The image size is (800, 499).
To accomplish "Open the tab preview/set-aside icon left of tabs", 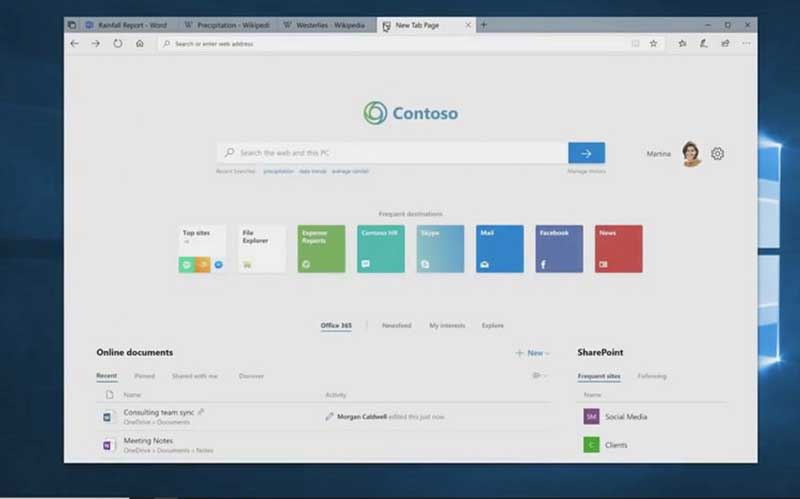I will click(x=72, y=24).
